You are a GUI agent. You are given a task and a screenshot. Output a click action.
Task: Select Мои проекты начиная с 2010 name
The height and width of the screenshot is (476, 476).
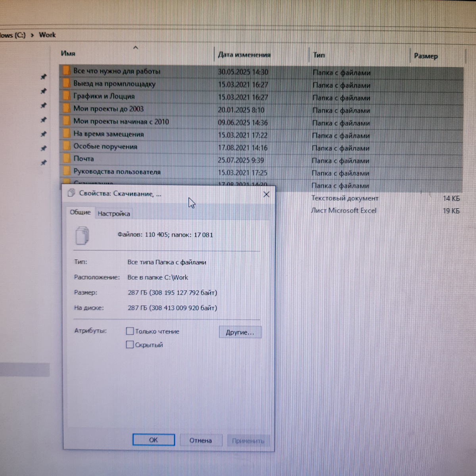(x=121, y=121)
